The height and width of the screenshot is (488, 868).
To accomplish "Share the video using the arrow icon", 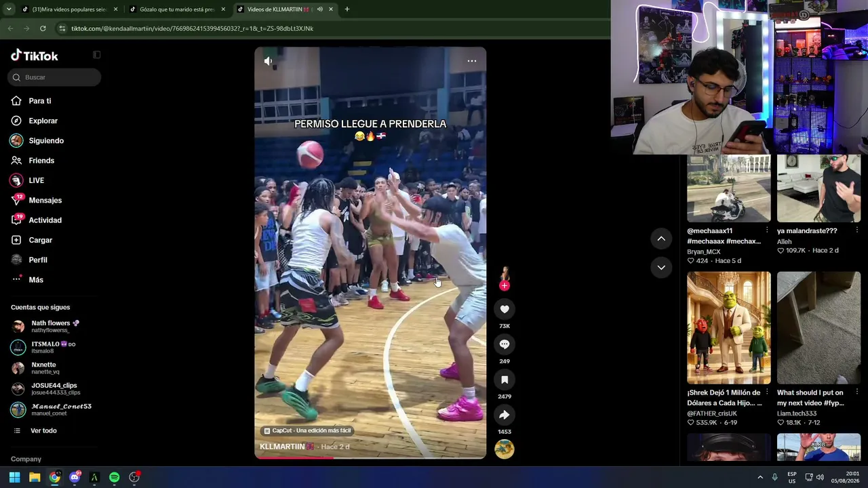I will (505, 415).
